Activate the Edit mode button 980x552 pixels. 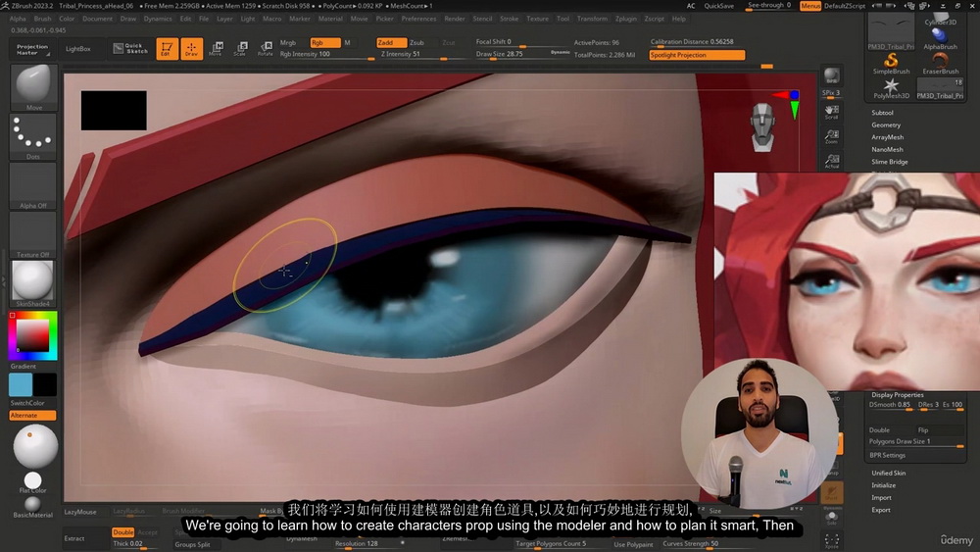[x=167, y=48]
